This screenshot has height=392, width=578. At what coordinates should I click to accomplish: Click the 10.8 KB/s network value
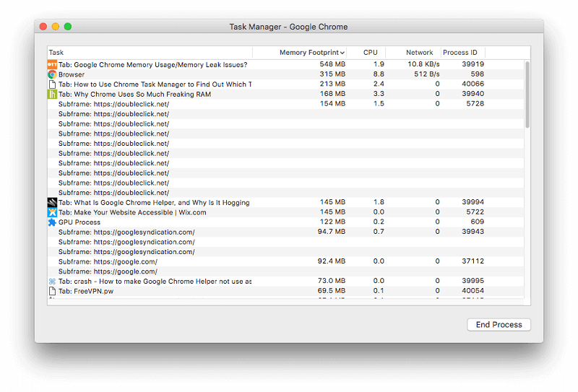423,64
